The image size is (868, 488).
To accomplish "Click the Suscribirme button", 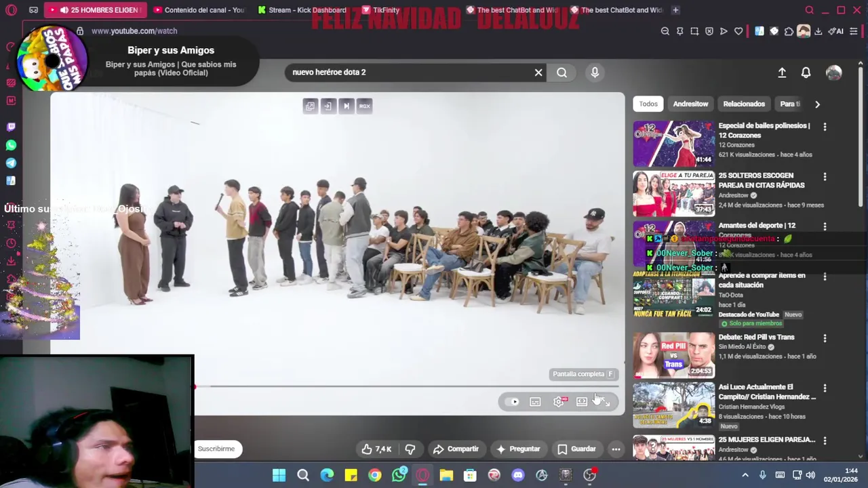I will (216, 449).
